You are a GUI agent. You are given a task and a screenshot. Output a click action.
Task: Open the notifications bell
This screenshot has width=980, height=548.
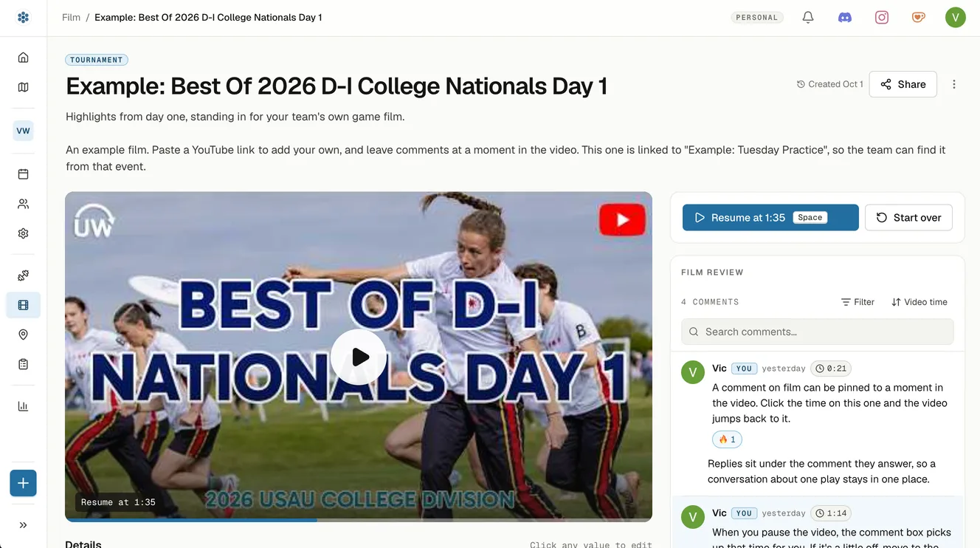[808, 17]
